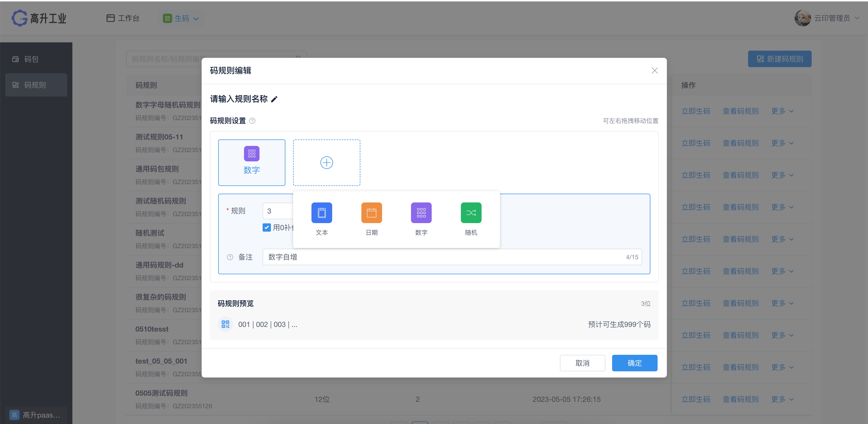Select the 随机 random component icon
The image size is (868, 424).
pos(471,213)
